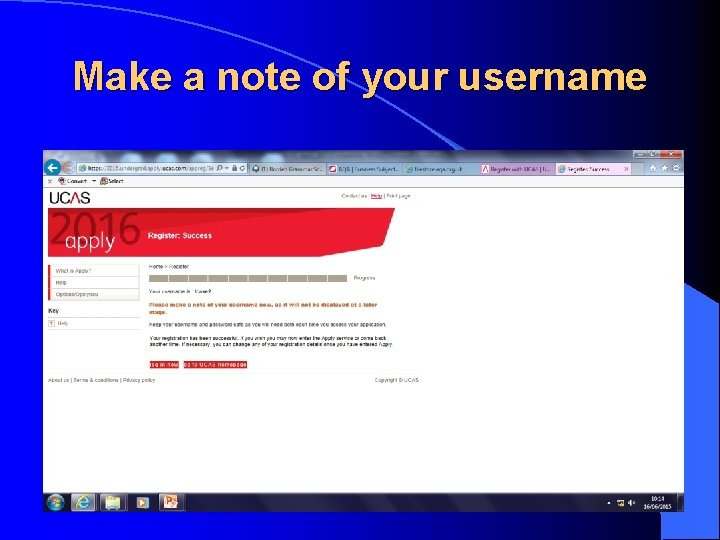Click the 'Log in now' button
The height and width of the screenshot is (540, 720).
pos(164,365)
